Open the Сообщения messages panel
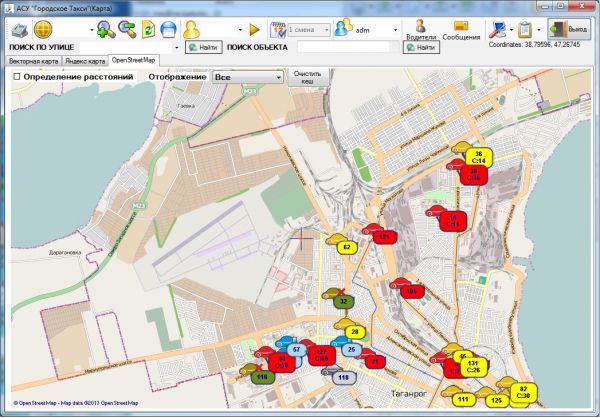The height and width of the screenshot is (418, 600). click(x=461, y=30)
